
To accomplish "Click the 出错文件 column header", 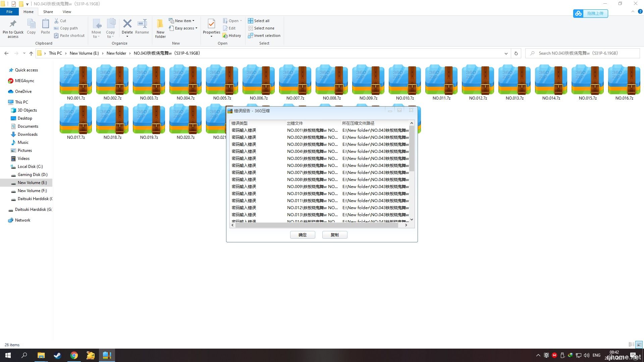I will 313,123.
